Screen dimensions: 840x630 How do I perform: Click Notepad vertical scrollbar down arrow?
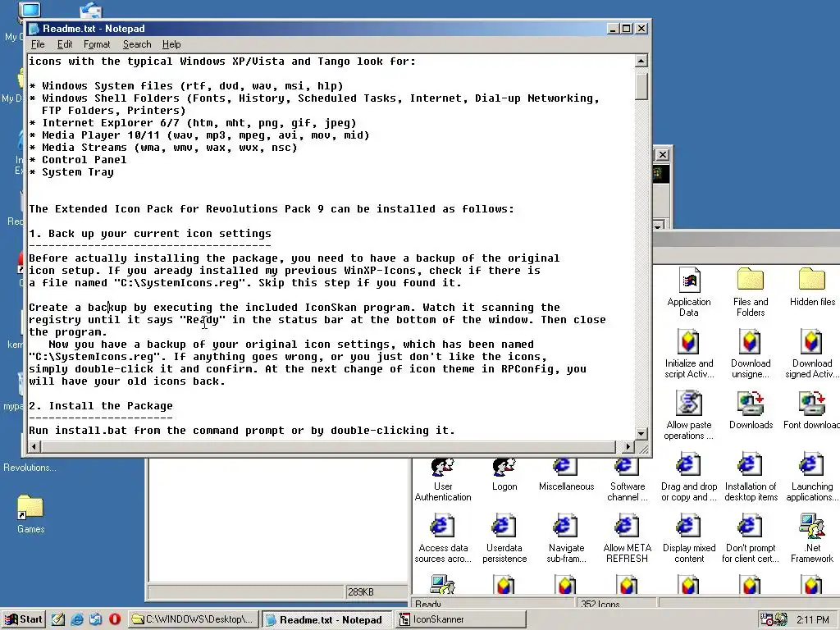(641, 433)
